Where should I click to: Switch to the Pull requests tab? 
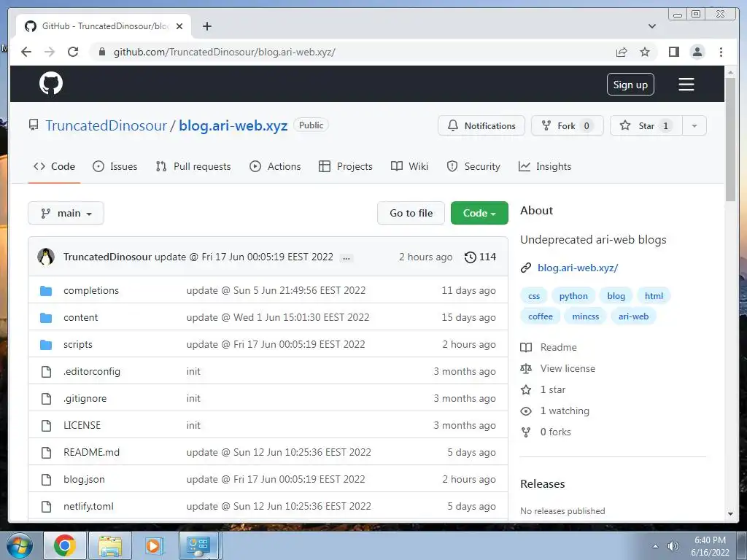(x=193, y=166)
